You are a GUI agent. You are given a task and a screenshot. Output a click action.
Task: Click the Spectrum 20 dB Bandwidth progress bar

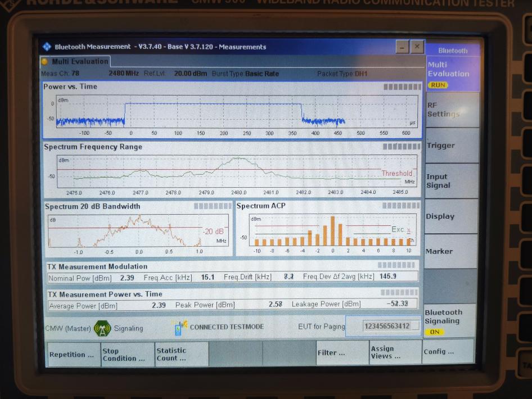[x=213, y=206]
